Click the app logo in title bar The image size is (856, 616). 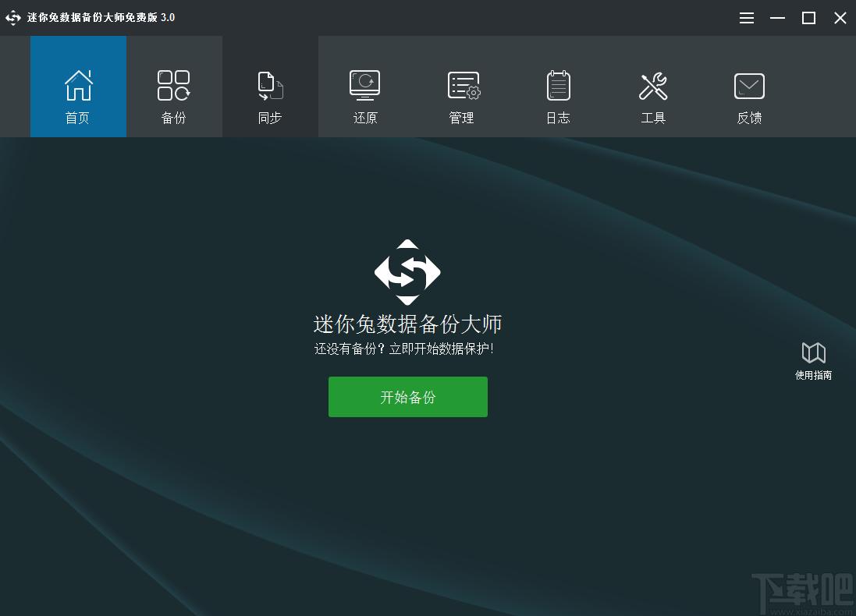[13, 17]
